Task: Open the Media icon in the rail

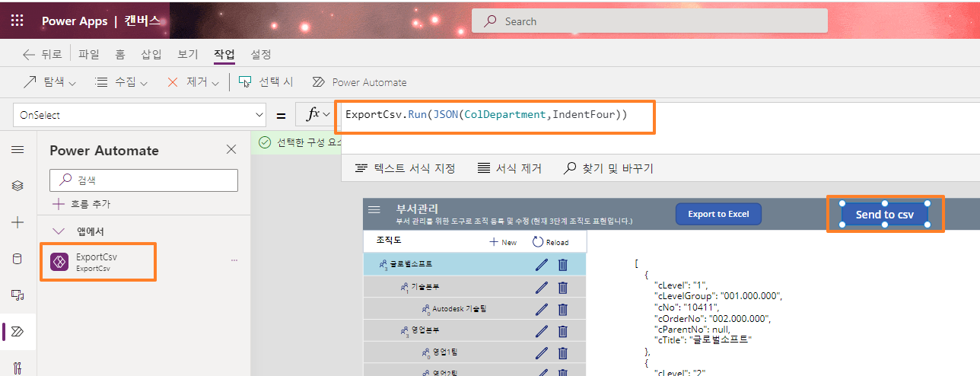Action: [17, 295]
